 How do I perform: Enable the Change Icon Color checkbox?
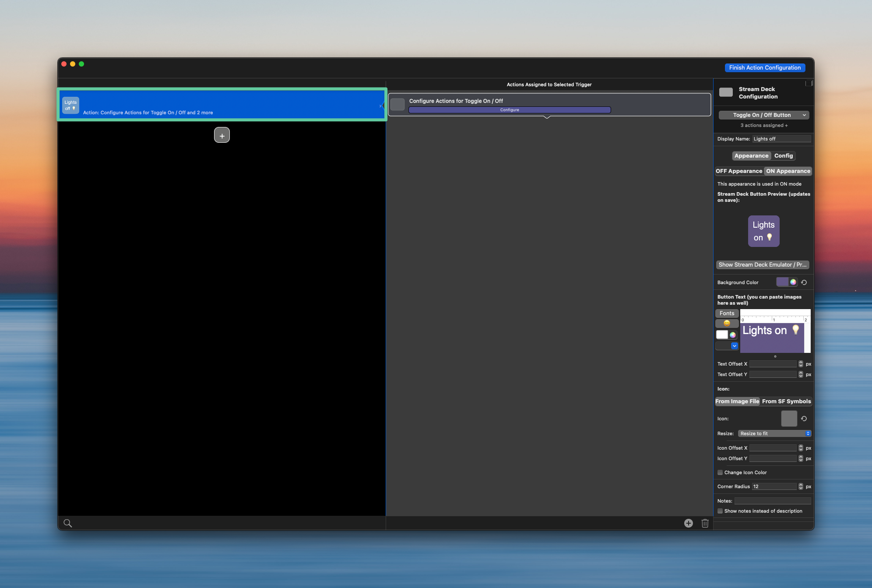click(720, 472)
